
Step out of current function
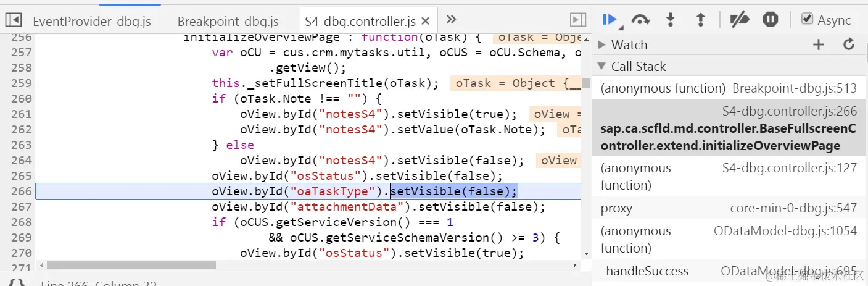tap(700, 20)
